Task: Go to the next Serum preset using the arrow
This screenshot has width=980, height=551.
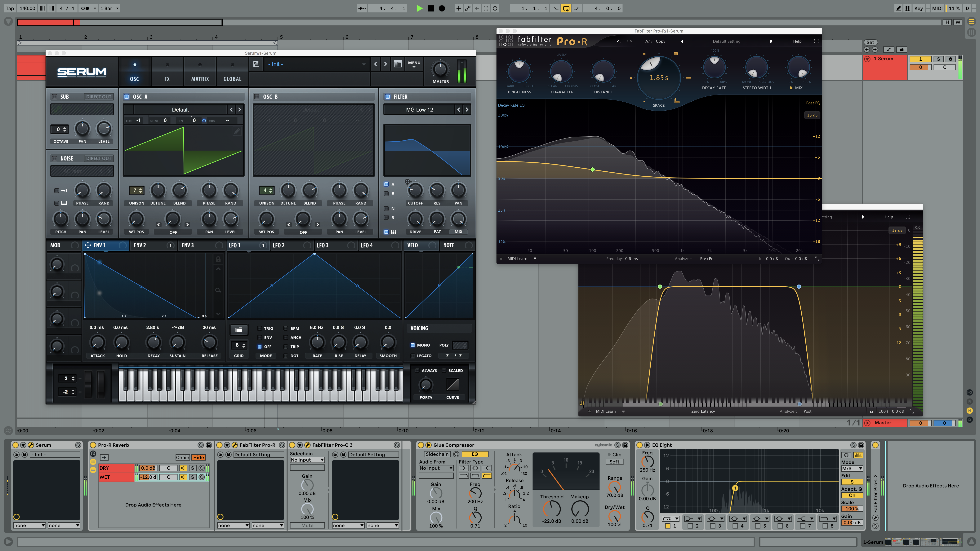Action: click(385, 64)
